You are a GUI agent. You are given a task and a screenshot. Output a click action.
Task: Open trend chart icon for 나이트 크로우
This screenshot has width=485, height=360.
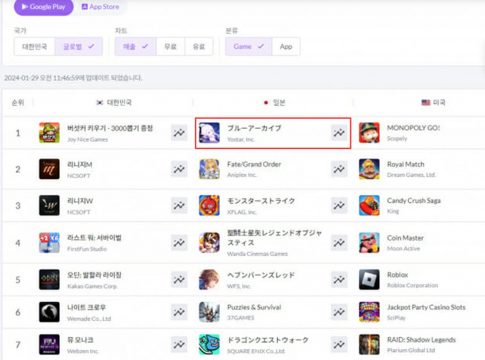pyautogui.click(x=179, y=312)
